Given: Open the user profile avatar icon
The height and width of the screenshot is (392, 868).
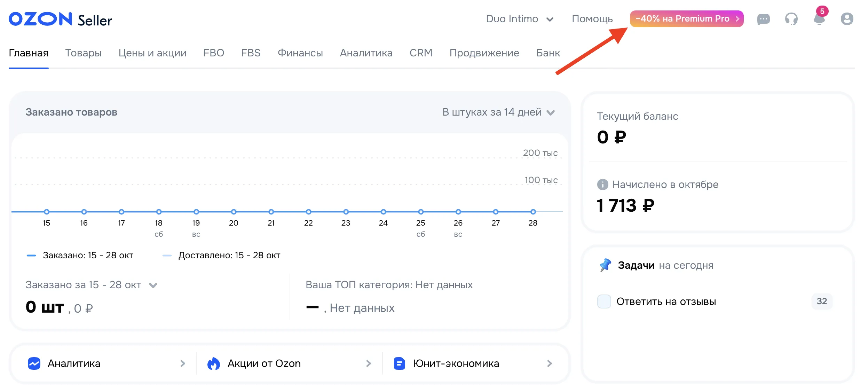Looking at the screenshot, I should point(847,19).
